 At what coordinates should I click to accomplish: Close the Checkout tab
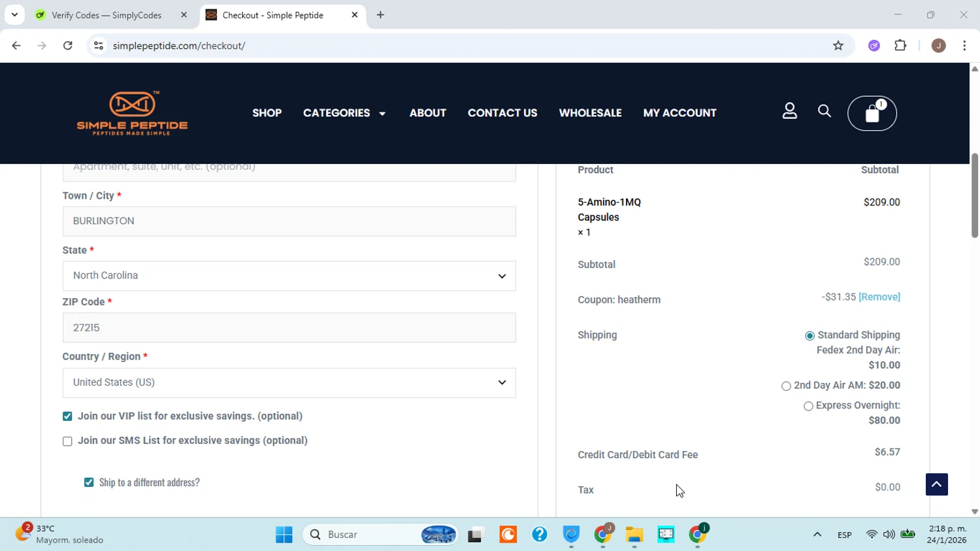tap(355, 15)
